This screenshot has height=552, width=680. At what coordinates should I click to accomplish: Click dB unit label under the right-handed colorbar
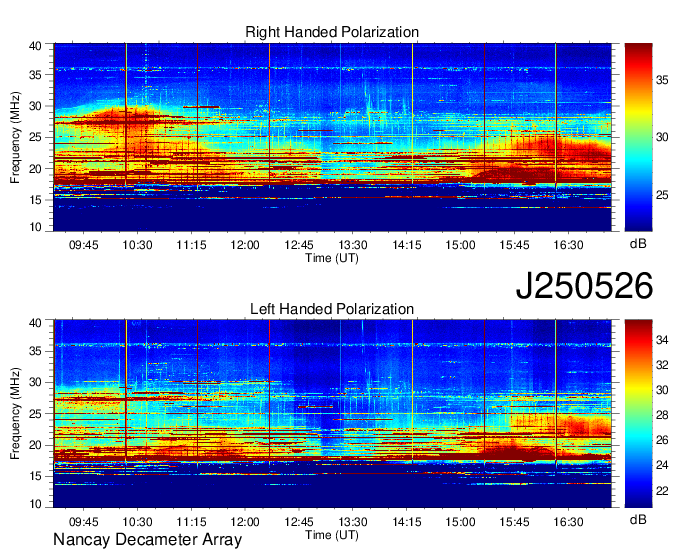638,243
